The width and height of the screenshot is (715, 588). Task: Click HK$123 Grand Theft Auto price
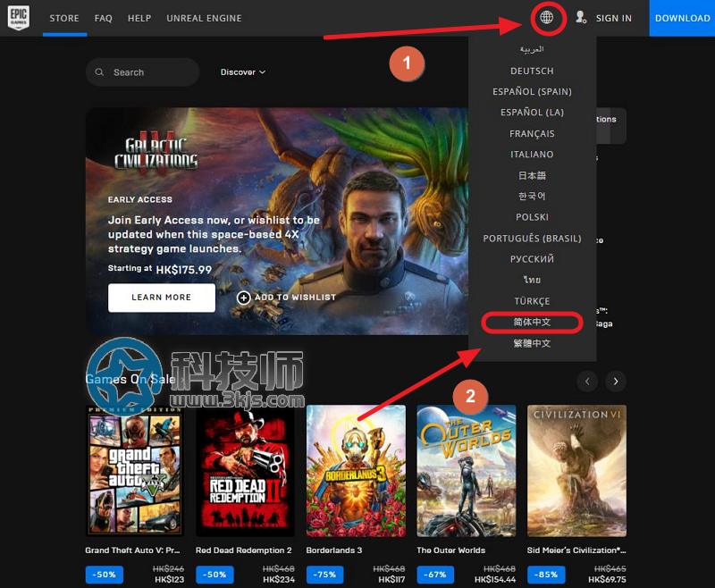169,580
